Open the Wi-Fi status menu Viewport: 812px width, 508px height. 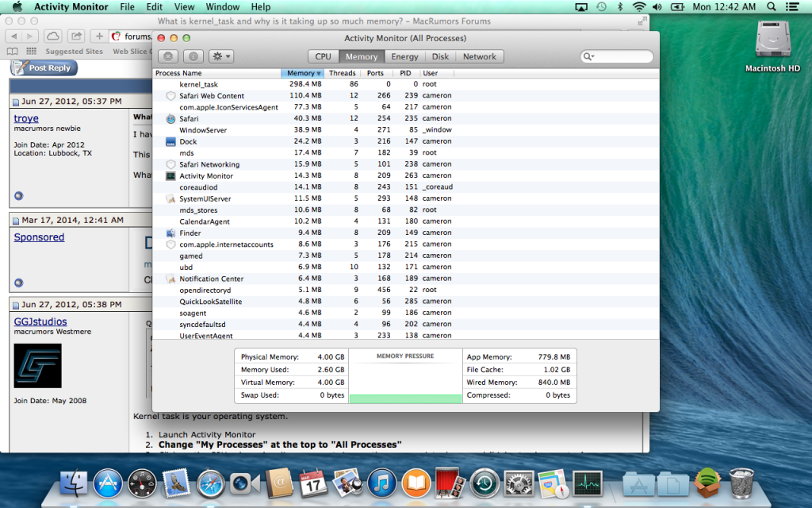(x=639, y=6)
